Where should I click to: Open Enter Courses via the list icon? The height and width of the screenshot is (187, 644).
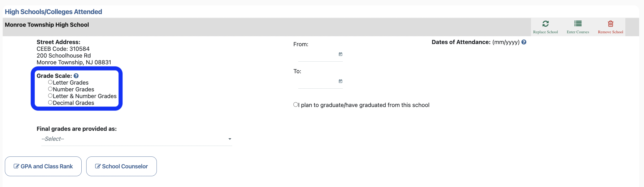click(x=578, y=24)
